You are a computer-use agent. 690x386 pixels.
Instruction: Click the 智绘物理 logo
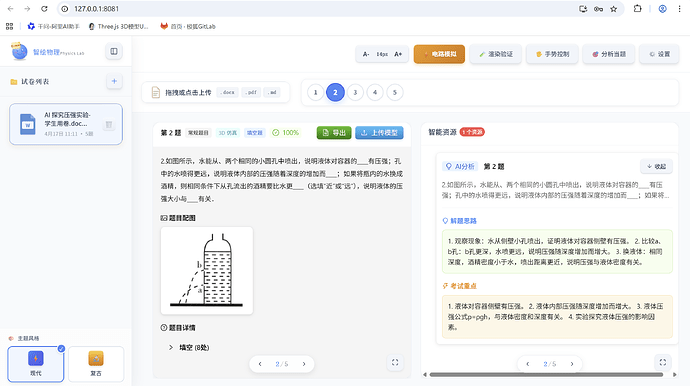[x=48, y=52]
